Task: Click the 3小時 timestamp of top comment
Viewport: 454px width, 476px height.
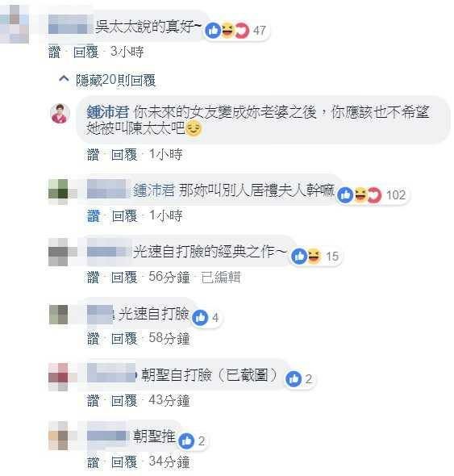Action: tap(127, 52)
